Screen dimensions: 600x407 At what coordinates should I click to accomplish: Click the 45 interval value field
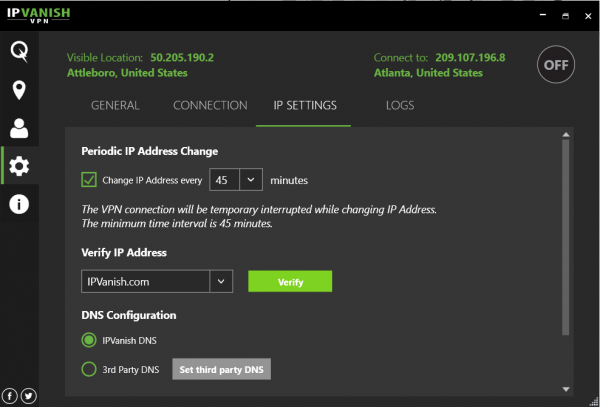coord(225,179)
